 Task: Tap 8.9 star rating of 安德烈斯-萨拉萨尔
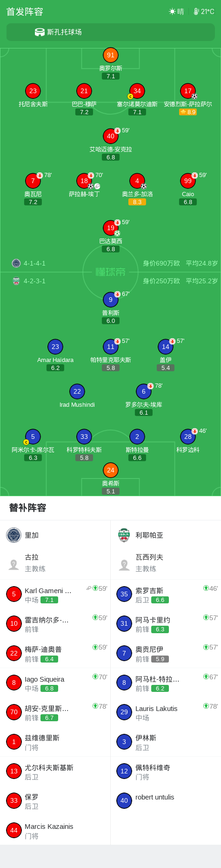click(188, 112)
